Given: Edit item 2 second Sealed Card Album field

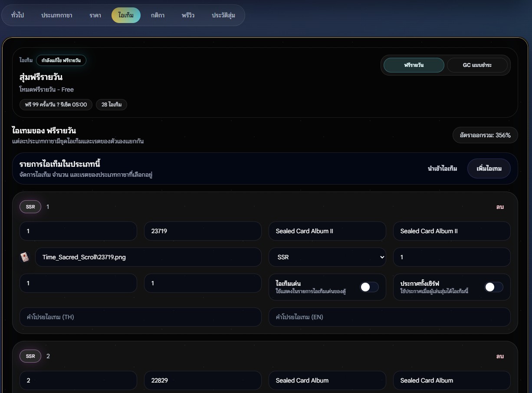Looking at the screenshot, I should 452,380.
